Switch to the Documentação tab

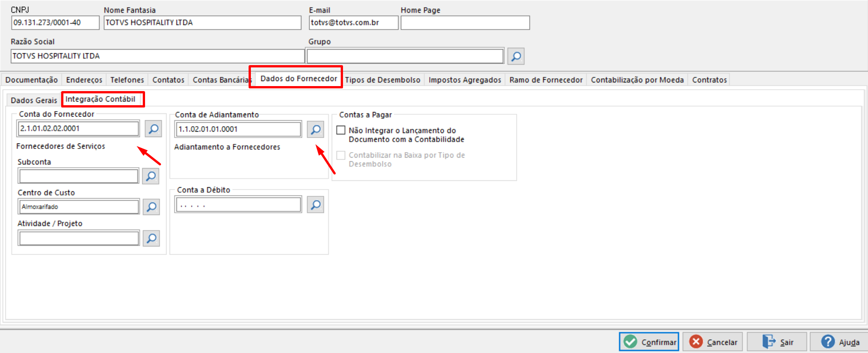[x=31, y=80]
